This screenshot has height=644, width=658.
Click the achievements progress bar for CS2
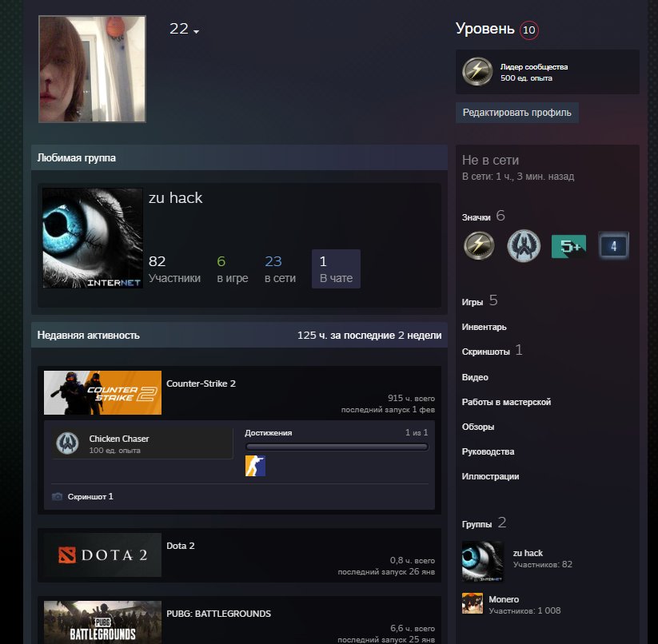click(x=336, y=447)
